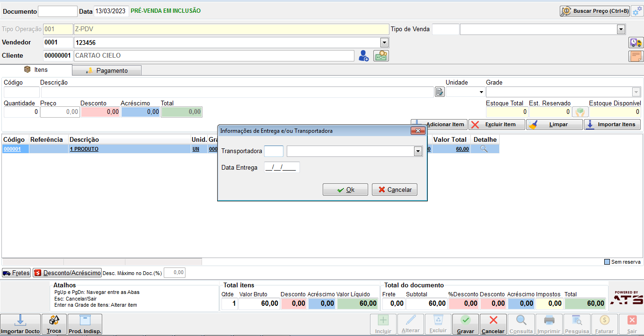Open the orange notes icon

pyautogui.click(x=635, y=56)
